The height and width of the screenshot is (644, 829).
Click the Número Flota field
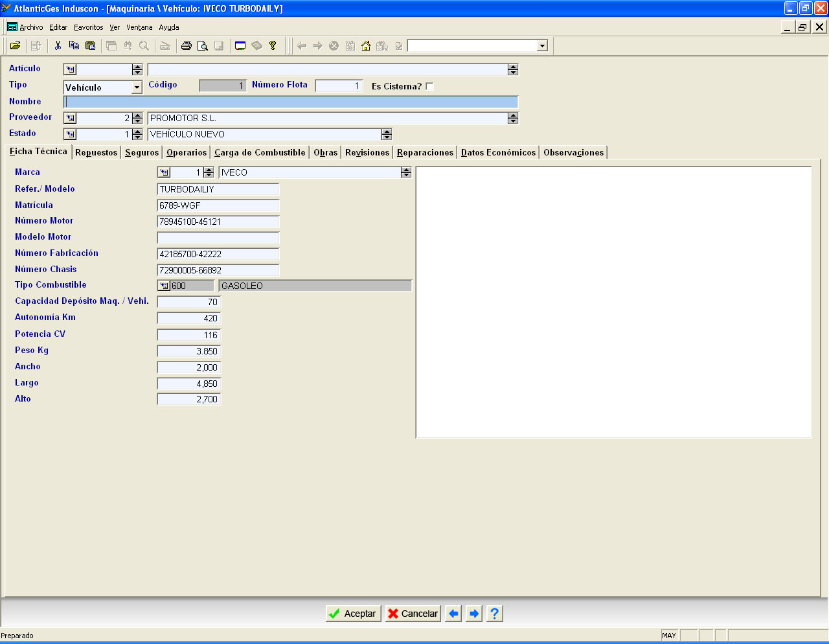click(339, 86)
